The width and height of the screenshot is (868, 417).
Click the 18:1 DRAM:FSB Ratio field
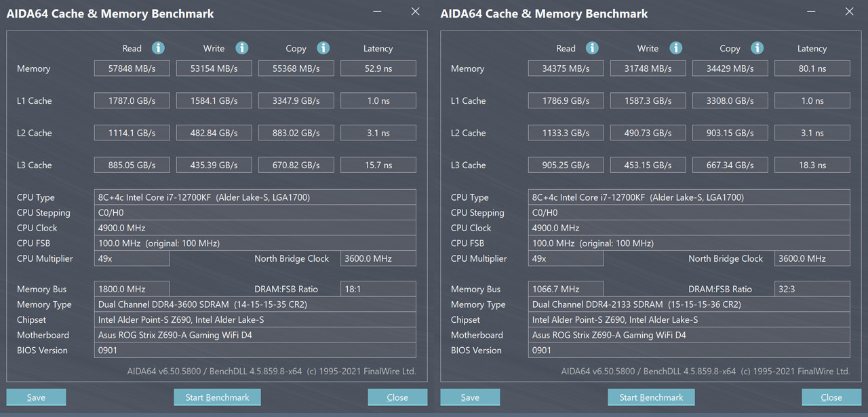(378, 289)
